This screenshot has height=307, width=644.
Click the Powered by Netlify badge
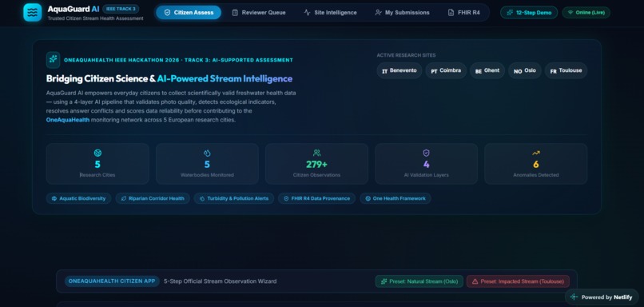click(602, 297)
